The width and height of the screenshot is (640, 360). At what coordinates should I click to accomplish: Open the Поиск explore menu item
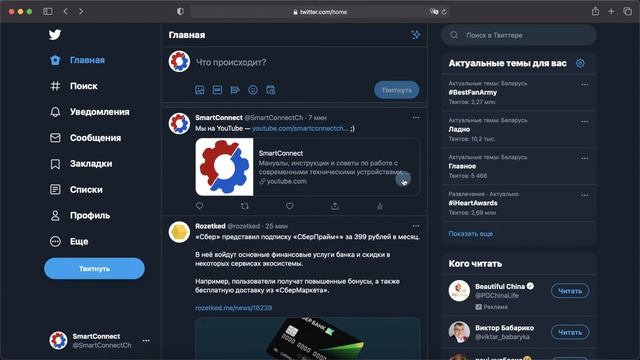[x=74, y=86]
